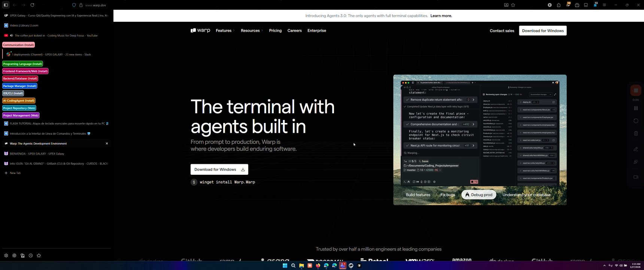Close the Warp Agentic Development Environment tab
This screenshot has height=270, width=644.
tap(107, 144)
